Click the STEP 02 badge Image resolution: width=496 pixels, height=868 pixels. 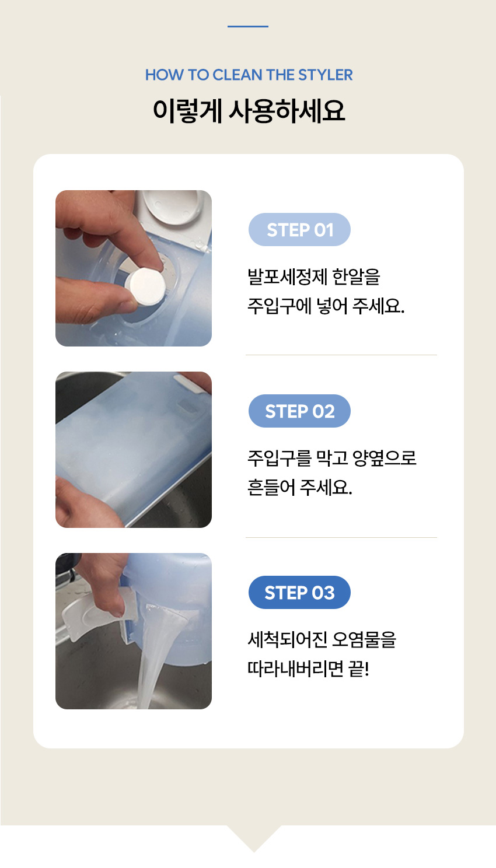click(299, 411)
